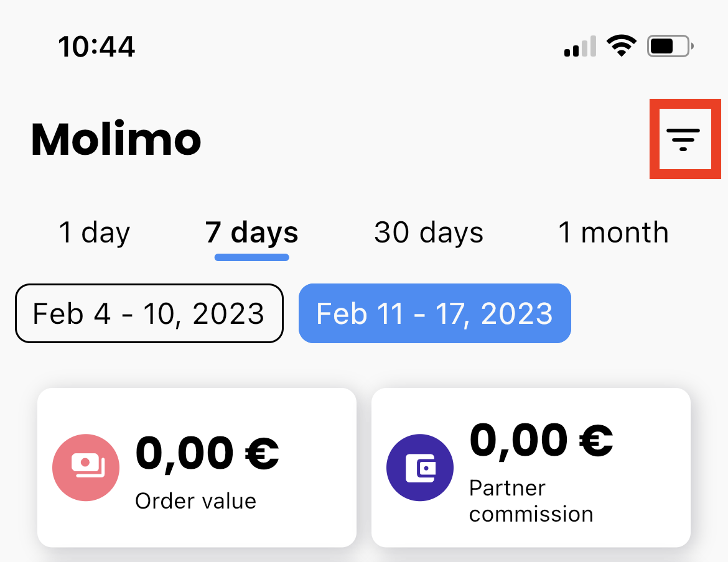The image size is (728, 562).
Task: Open the Order value card
Action: click(197, 468)
